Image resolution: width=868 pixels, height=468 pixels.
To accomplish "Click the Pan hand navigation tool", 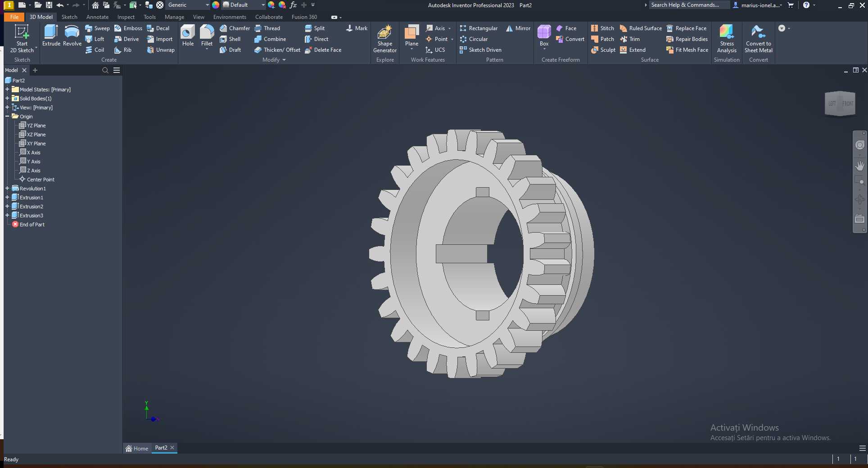I will point(859,166).
